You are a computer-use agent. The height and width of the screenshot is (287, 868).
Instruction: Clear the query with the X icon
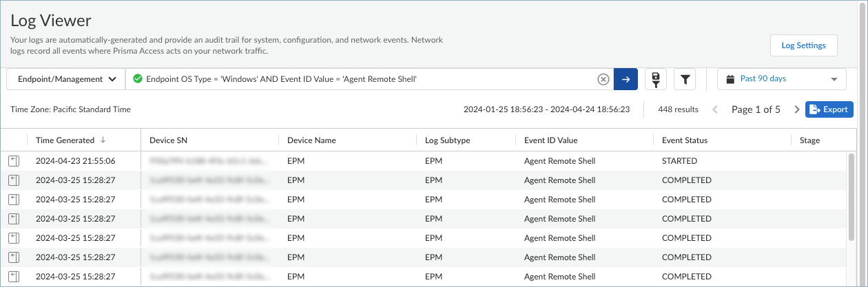(603, 79)
